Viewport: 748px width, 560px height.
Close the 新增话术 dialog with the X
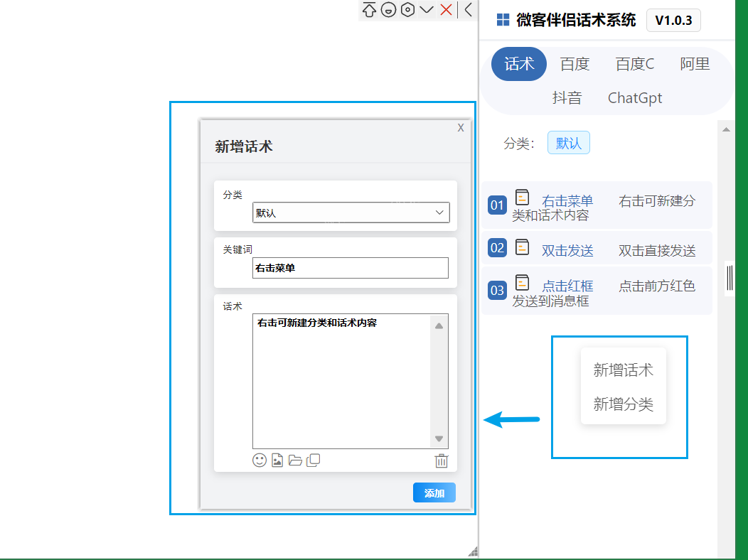[x=460, y=128]
